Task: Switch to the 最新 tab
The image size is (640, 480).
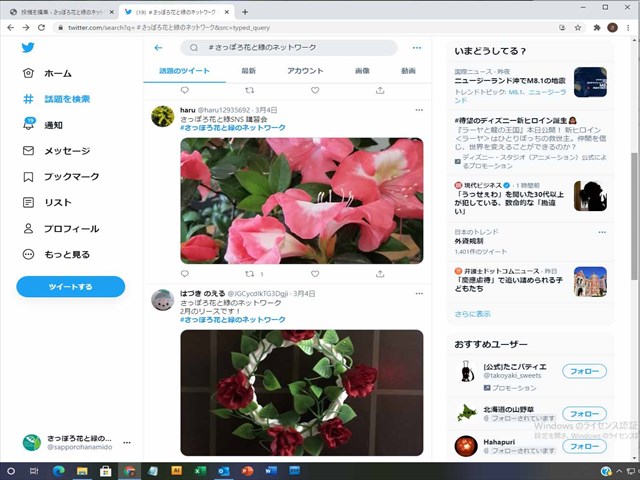Action: (x=248, y=71)
